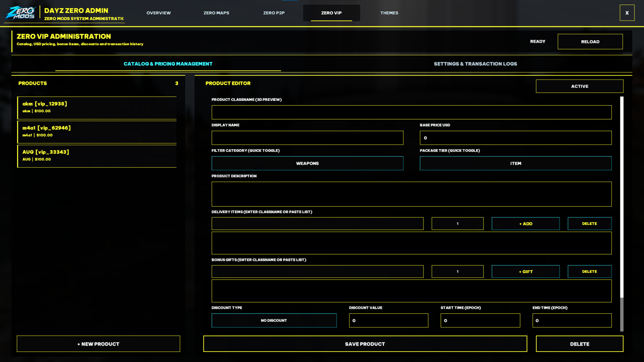Click the Display Name input field
The width and height of the screenshot is (644, 362).
(x=307, y=138)
